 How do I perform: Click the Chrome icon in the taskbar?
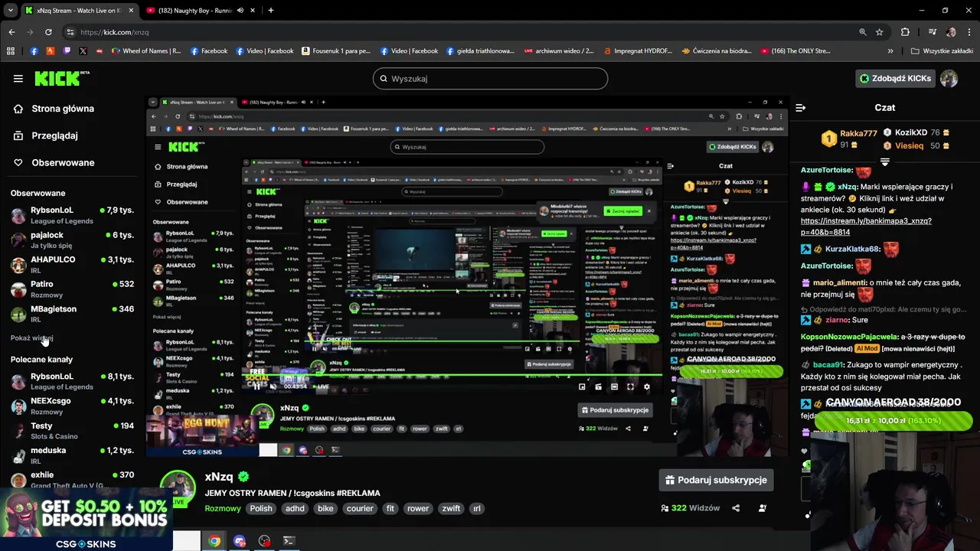[214, 541]
